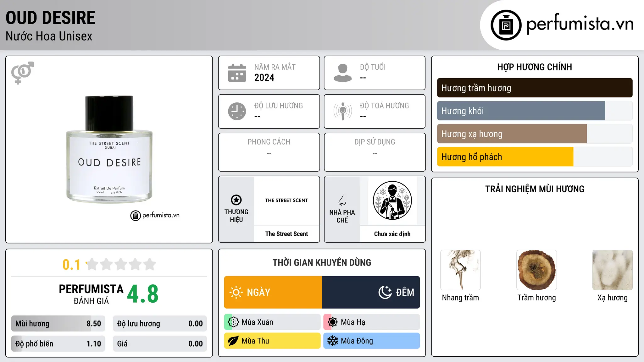Viewport: 644px width, 362px height.
Task: Click the sillage icon beside Độ toả hương
Action: pyautogui.click(x=343, y=111)
